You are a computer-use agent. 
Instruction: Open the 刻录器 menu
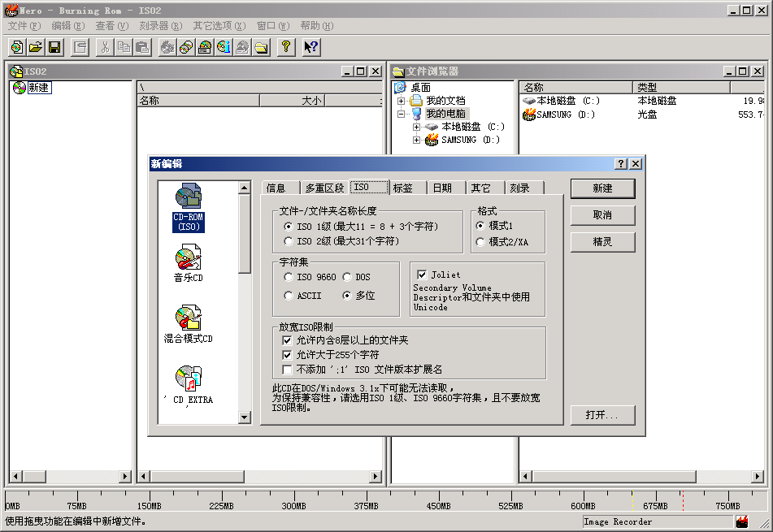(x=159, y=26)
